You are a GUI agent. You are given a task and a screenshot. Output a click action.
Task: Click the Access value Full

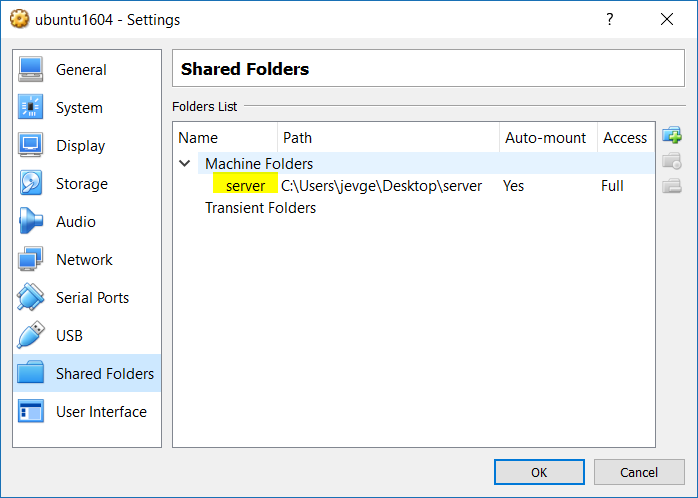pyautogui.click(x=612, y=186)
